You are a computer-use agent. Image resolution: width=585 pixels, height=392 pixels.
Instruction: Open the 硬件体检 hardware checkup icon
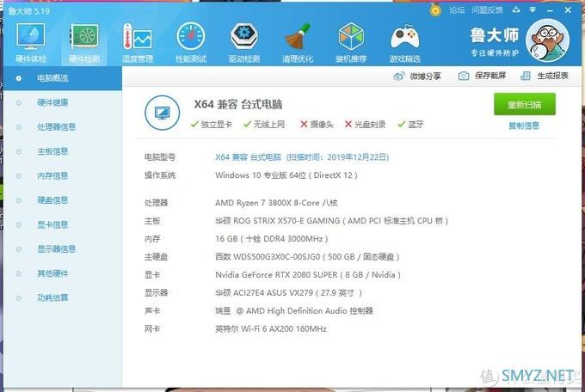pos(31,42)
